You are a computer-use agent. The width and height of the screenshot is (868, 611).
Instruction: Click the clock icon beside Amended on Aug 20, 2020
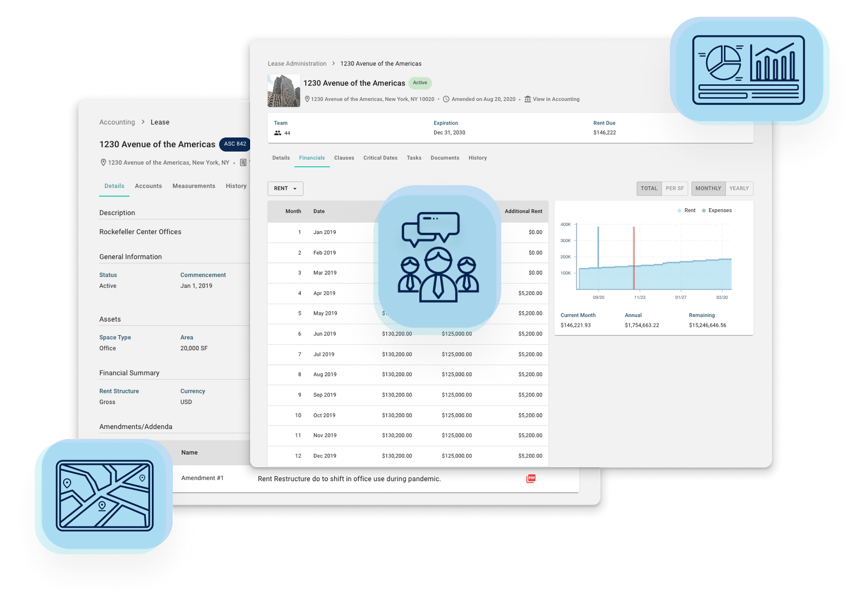pos(446,99)
